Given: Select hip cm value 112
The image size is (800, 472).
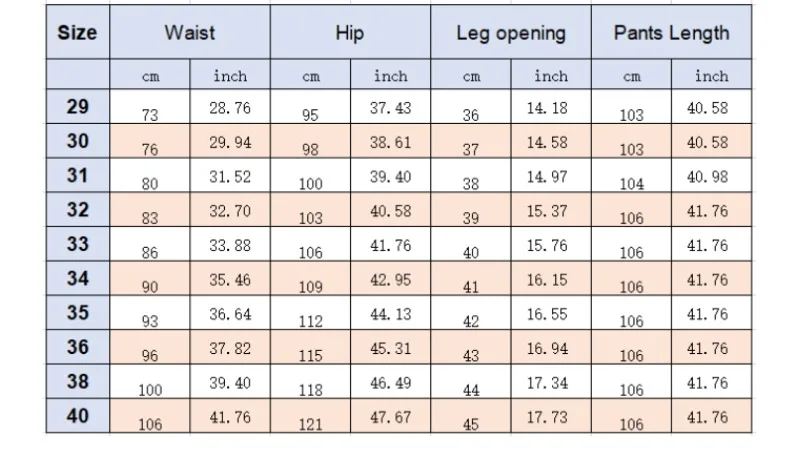Looking at the screenshot, I should (311, 321).
